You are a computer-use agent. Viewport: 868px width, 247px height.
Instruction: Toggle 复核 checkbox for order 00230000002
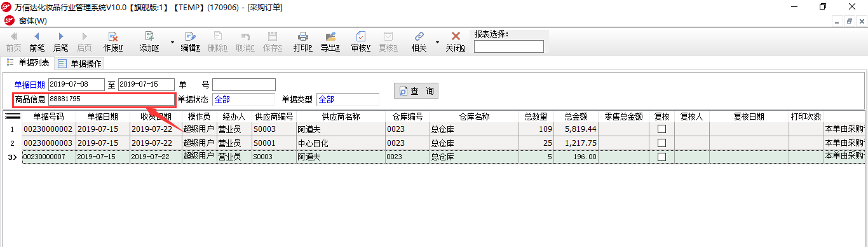point(661,129)
